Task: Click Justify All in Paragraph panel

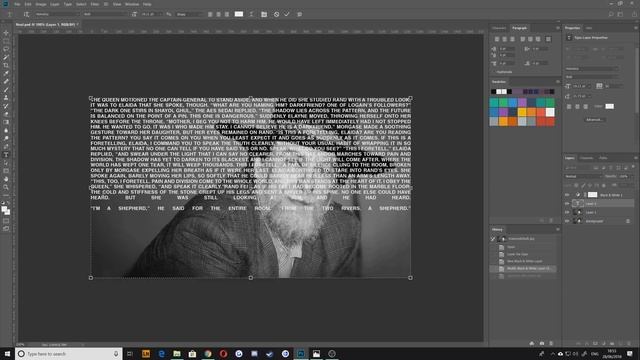Action: 548,39
